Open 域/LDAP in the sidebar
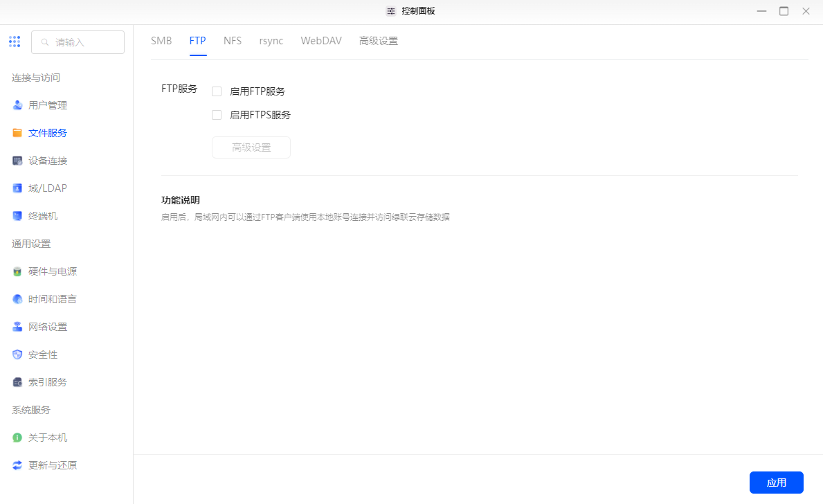The height and width of the screenshot is (504, 823). 48,188
